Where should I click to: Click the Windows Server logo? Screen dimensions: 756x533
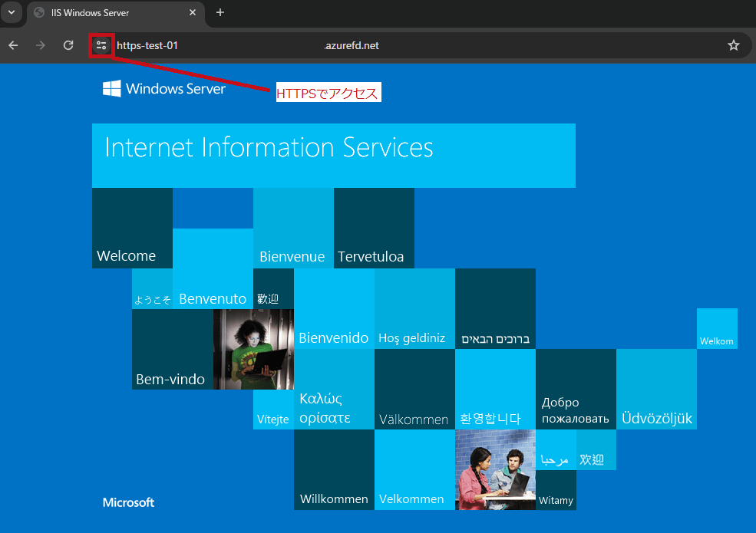click(164, 89)
